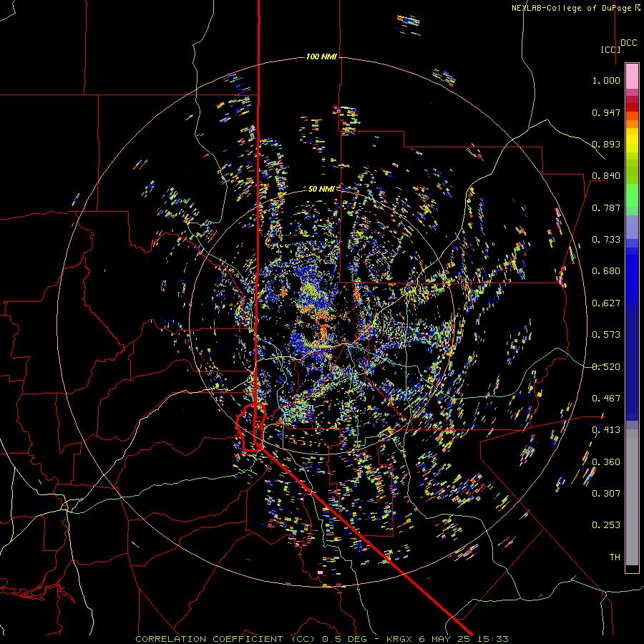Click the 0.307 legend value
The height and width of the screenshot is (644, 644).
(x=606, y=494)
